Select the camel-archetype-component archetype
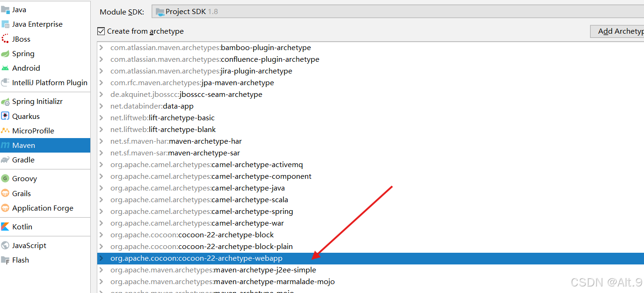644x293 pixels. [370, 176]
